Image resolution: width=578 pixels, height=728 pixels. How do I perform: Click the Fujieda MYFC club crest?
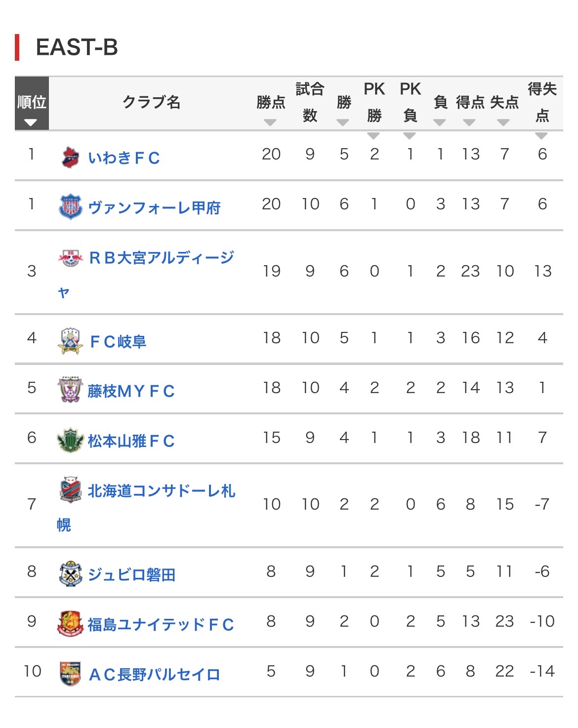tap(70, 391)
